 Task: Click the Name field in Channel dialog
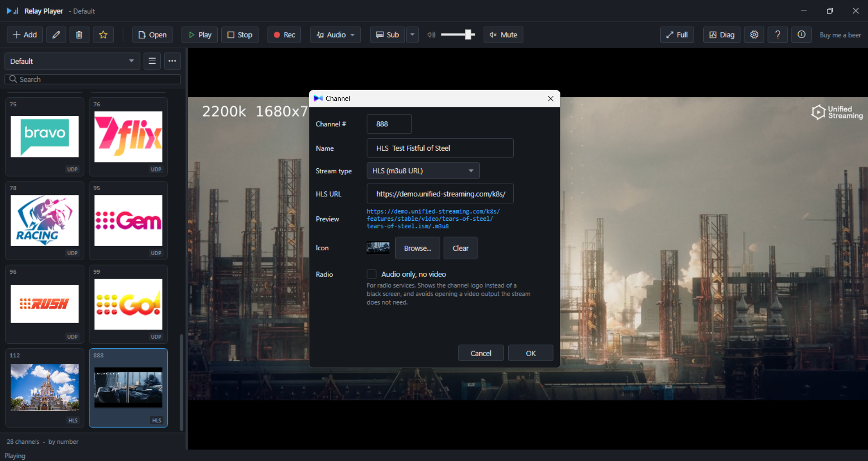point(440,148)
